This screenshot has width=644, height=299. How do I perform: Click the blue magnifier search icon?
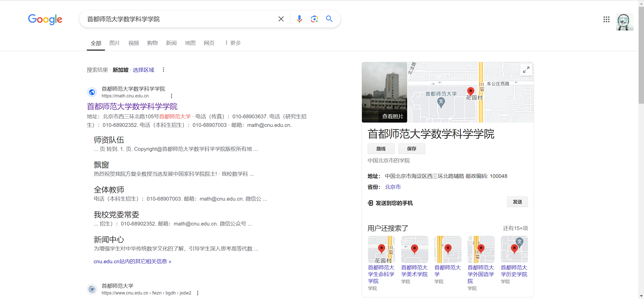point(329,19)
